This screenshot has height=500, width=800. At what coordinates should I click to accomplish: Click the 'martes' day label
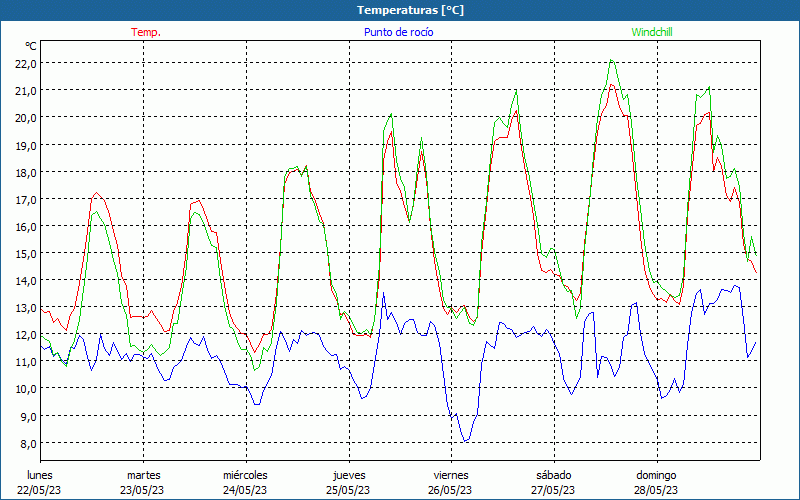click(144, 475)
